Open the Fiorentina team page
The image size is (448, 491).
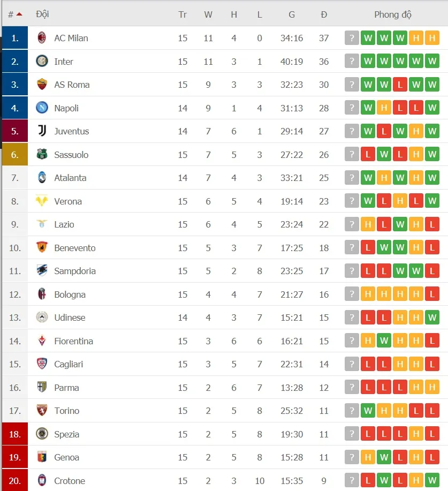click(73, 341)
